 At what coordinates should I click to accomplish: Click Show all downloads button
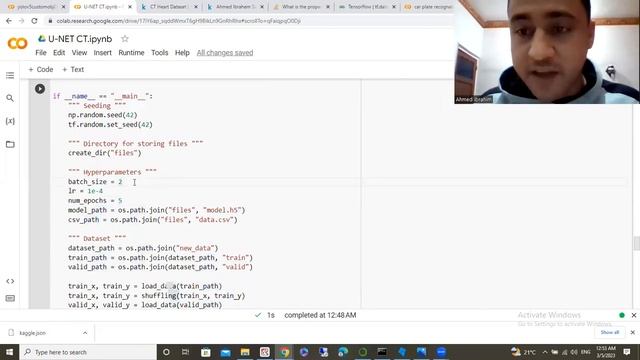[x=609, y=332]
